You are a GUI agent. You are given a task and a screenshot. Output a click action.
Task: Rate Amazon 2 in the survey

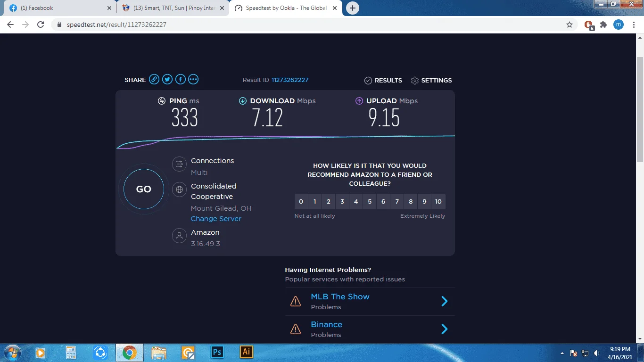coord(329,201)
